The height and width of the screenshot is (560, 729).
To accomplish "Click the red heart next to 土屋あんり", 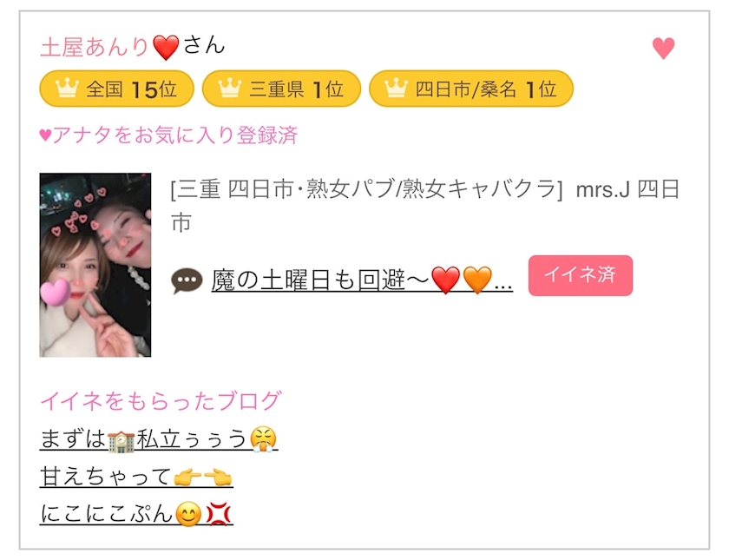I will [x=166, y=48].
